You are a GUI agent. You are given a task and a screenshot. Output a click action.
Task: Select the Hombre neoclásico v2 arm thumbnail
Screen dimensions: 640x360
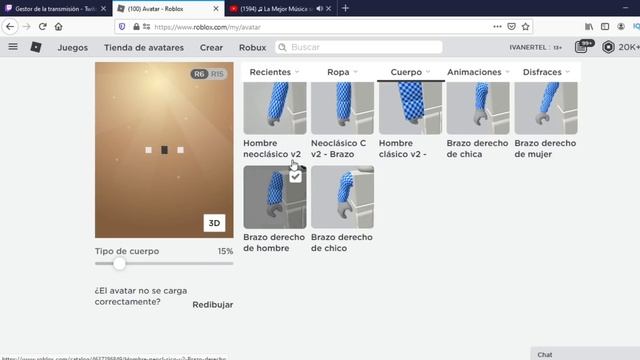tap(275, 108)
